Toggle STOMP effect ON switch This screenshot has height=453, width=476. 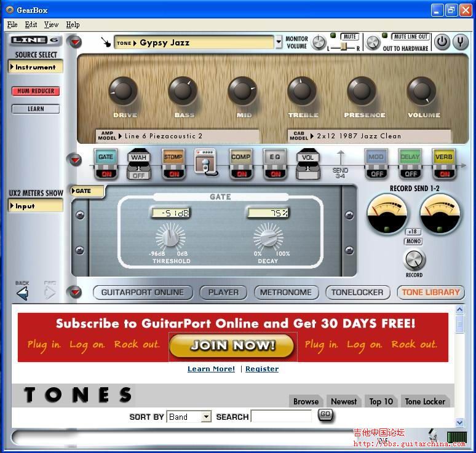(174, 174)
